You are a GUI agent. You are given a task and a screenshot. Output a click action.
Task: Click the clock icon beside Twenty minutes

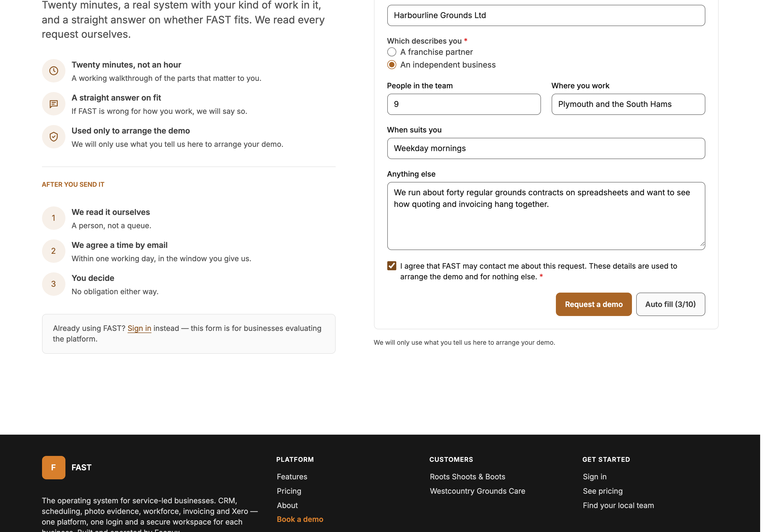click(53, 71)
